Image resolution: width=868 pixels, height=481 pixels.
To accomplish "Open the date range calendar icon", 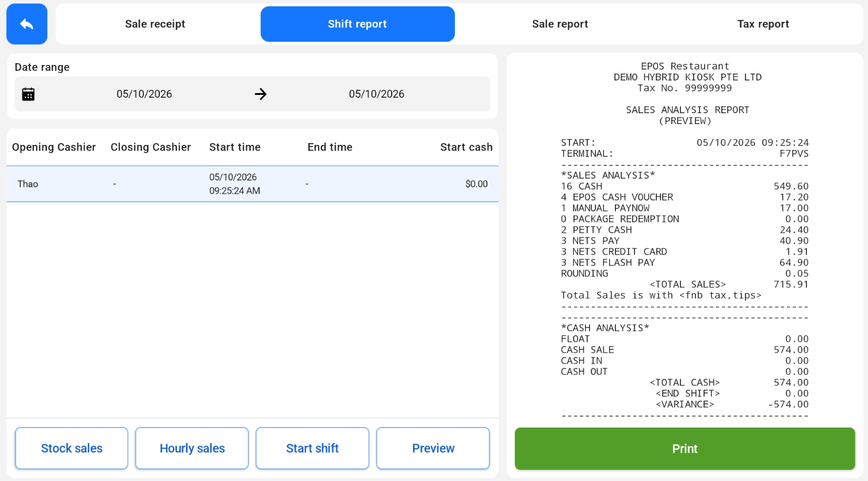I will tap(28, 94).
